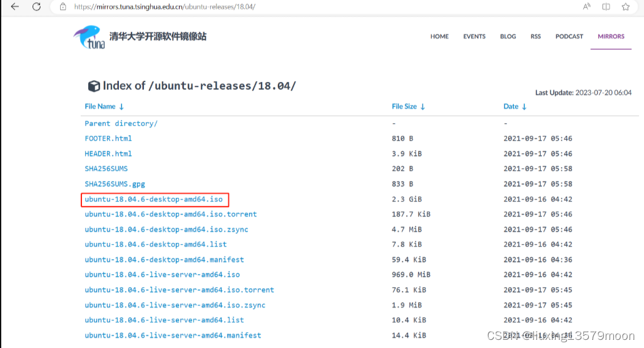Click the 76.1 KiB file size cell
The image size is (644, 348).
(409, 290)
